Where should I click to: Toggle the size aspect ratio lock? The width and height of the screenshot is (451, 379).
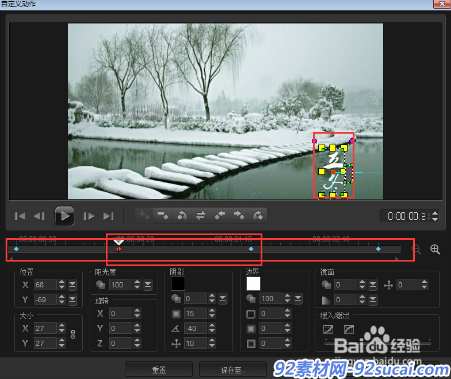(73, 334)
